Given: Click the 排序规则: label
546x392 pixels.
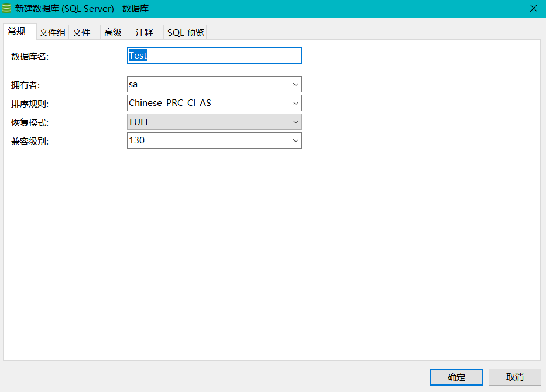Looking at the screenshot, I should pyautogui.click(x=30, y=104).
